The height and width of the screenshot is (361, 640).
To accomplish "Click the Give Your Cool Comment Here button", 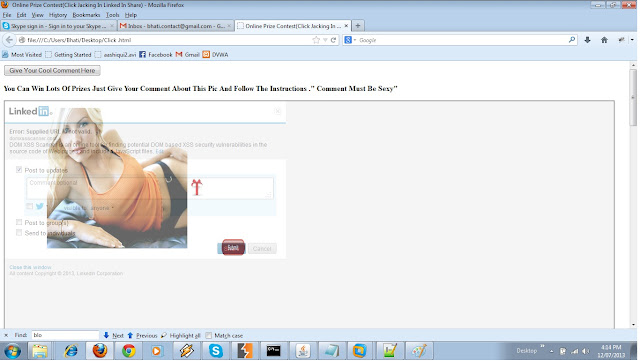I will click(x=52, y=70).
